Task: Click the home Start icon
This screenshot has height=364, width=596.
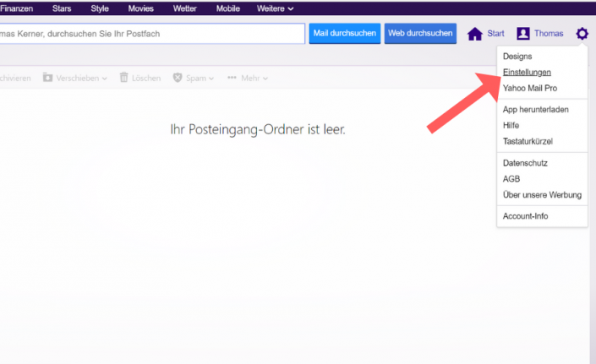Action: [474, 34]
